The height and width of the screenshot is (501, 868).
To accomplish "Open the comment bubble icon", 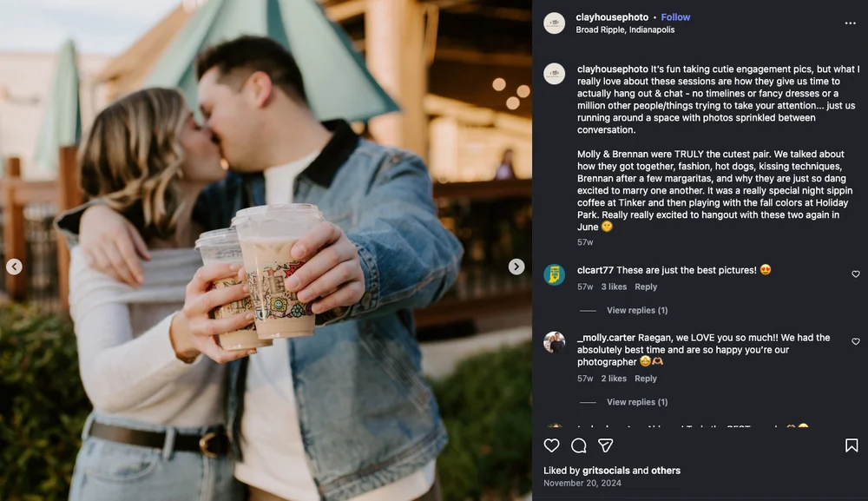I will (578, 445).
